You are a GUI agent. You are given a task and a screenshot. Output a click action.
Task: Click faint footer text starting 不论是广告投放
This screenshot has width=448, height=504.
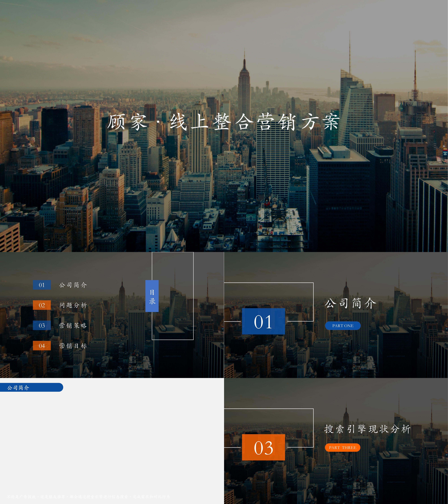click(x=89, y=497)
